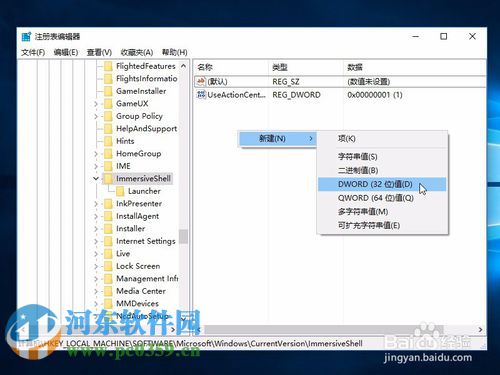Viewport: 500px width, 375px height.
Task: Click the values pane scroll-right arrow
Action: [x=480, y=330]
